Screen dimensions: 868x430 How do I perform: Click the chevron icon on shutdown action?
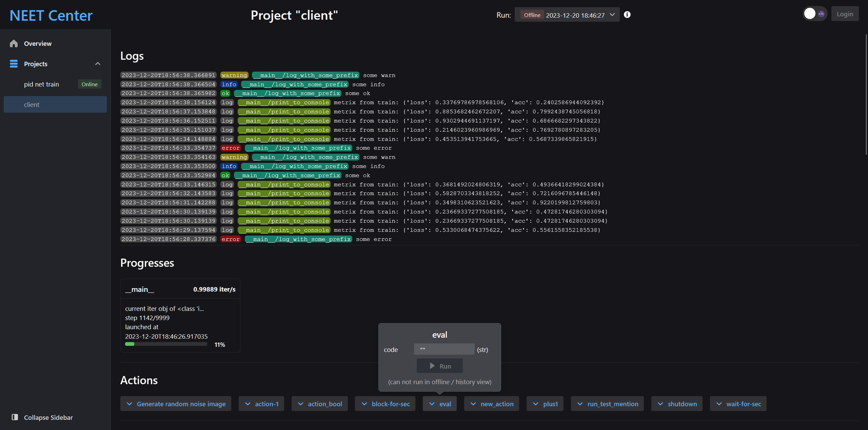[x=660, y=404]
